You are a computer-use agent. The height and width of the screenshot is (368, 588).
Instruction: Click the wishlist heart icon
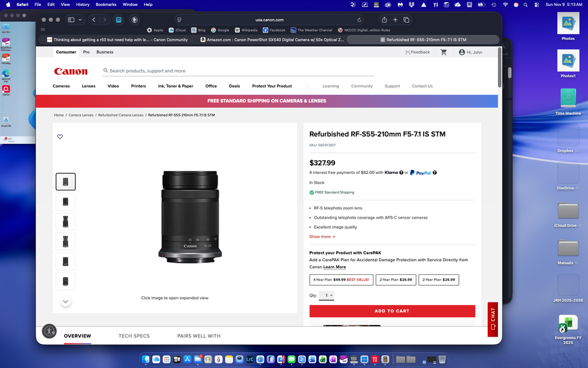coord(60,137)
